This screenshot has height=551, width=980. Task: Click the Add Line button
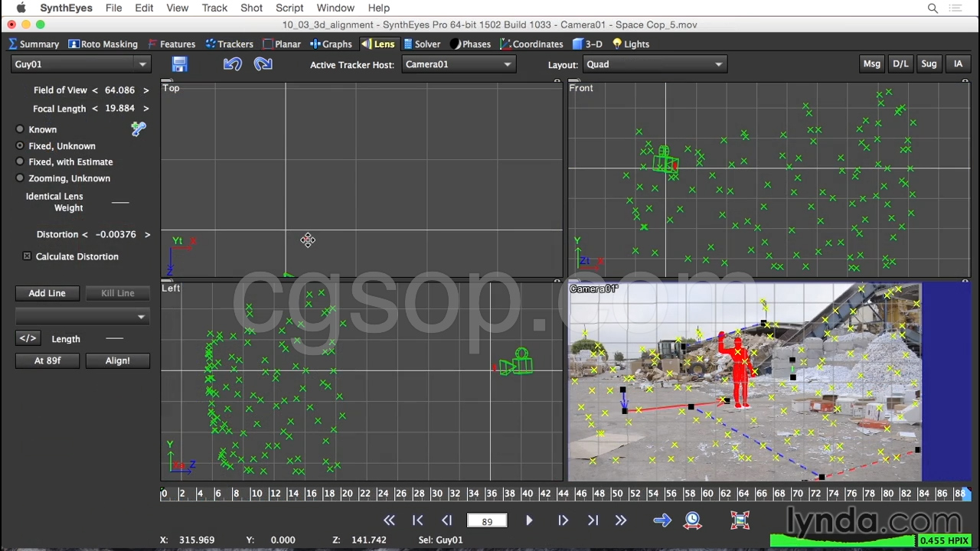click(x=47, y=293)
